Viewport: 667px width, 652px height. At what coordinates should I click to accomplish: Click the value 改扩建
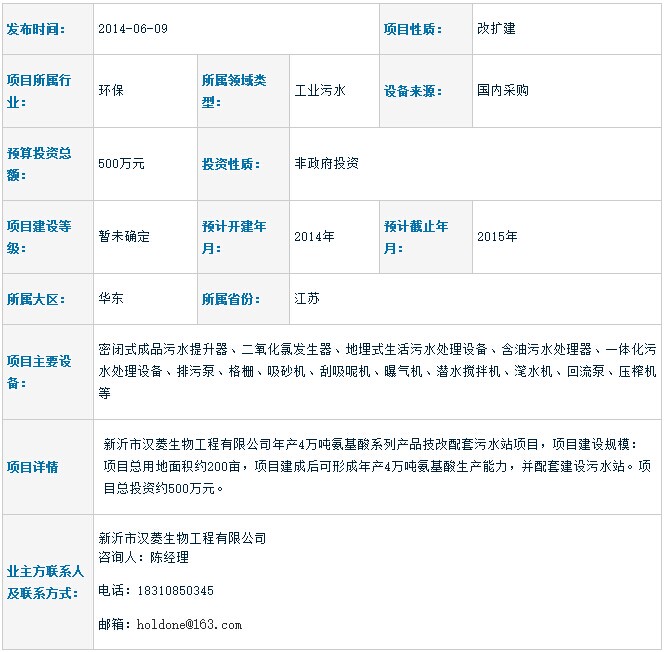(496, 29)
